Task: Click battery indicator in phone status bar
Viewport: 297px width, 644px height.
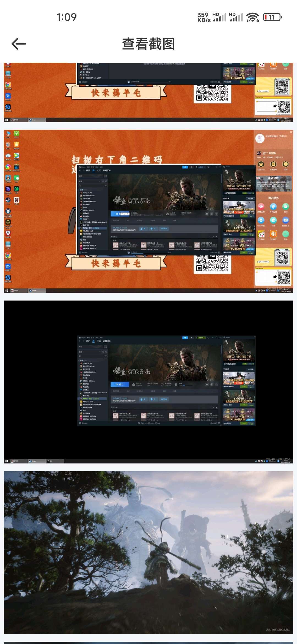Action: coord(273,17)
